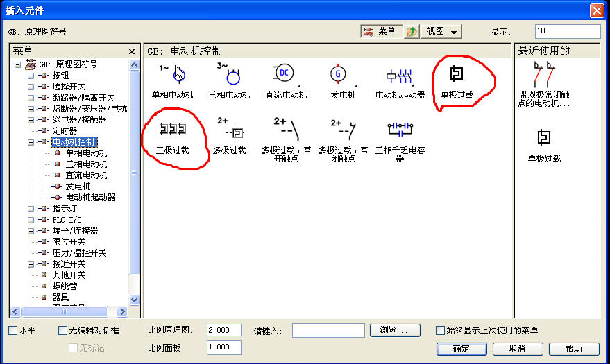Select 压力/温控开关 in the tree
Viewport: 610px width, 364px height.
coord(79,253)
